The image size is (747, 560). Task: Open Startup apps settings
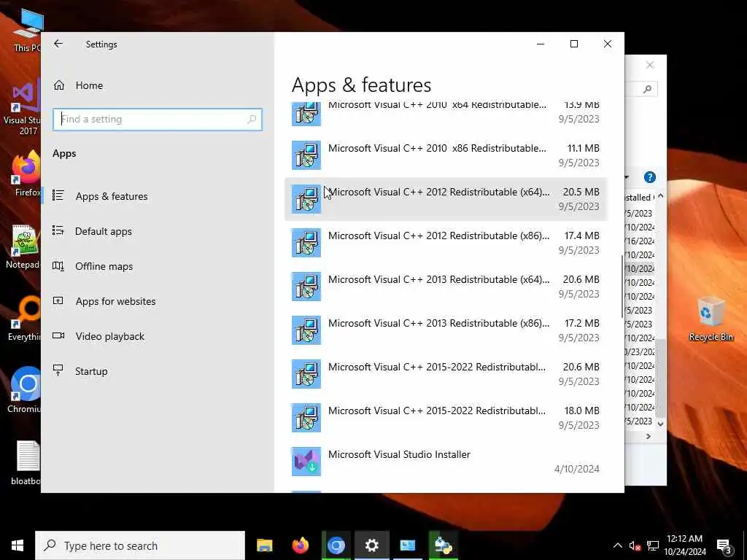tap(91, 371)
